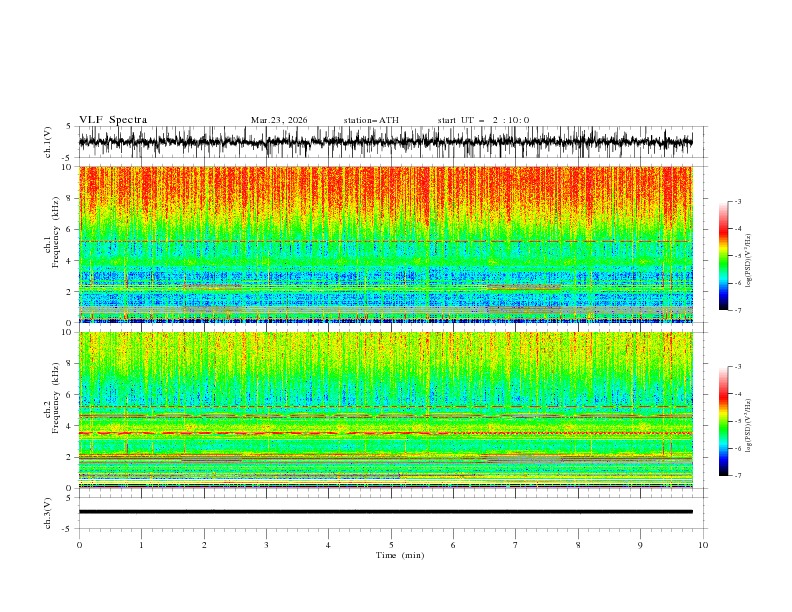The height and width of the screenshot is (612, 792).
Task: Click the date text "Mar.23, 2026"
Action: pyautogui.click(x=279, y=120)
